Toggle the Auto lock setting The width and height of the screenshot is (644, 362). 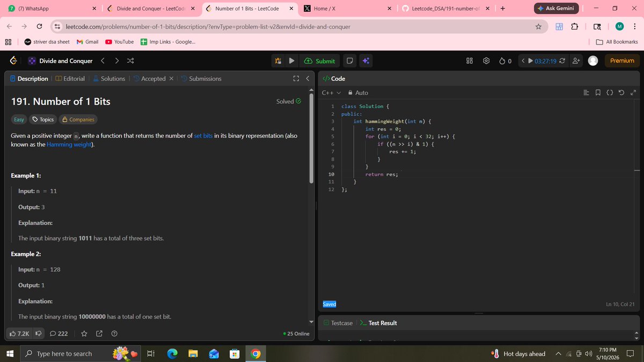coord(358,93)
